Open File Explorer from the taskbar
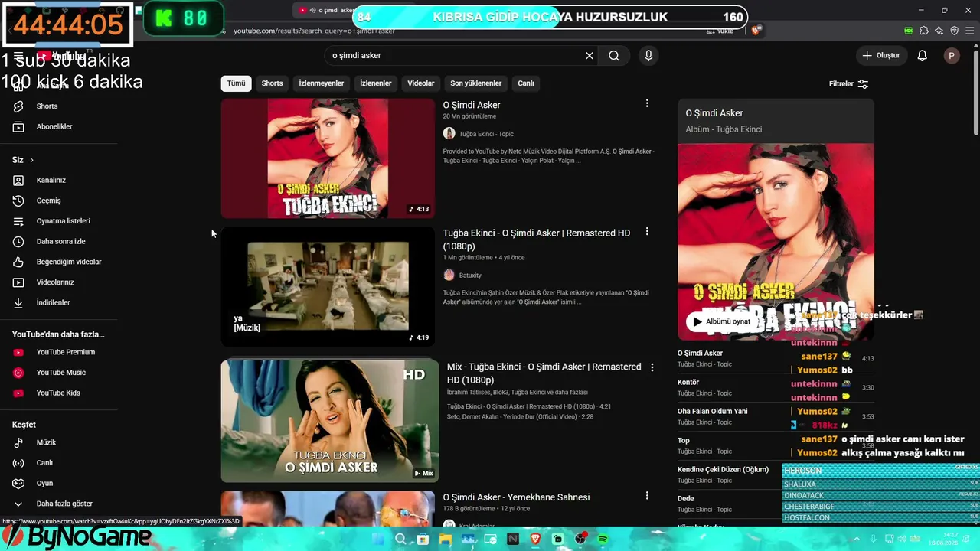Image resolution: width=980 pixels, height=551 pixels. click(x=445, y=540)
